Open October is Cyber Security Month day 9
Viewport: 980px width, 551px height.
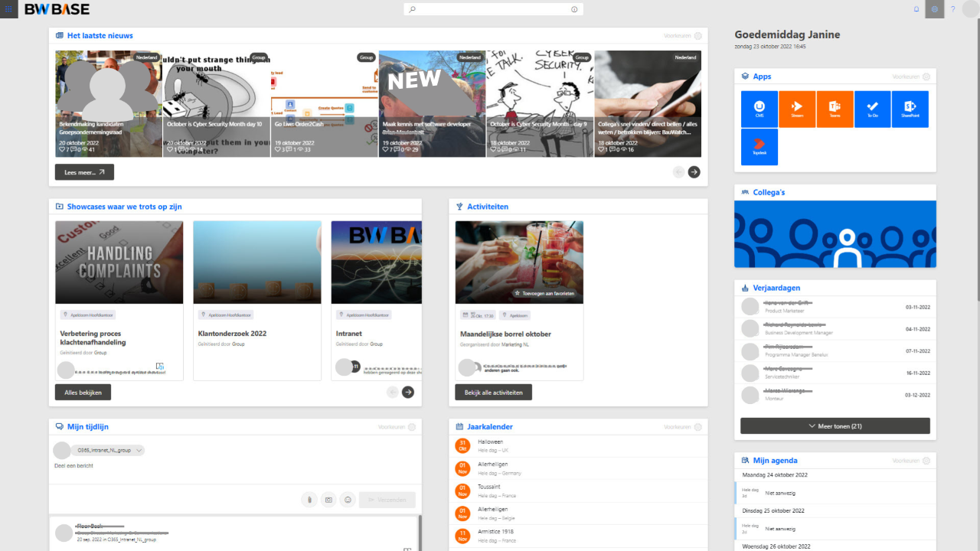click(540, 103)
